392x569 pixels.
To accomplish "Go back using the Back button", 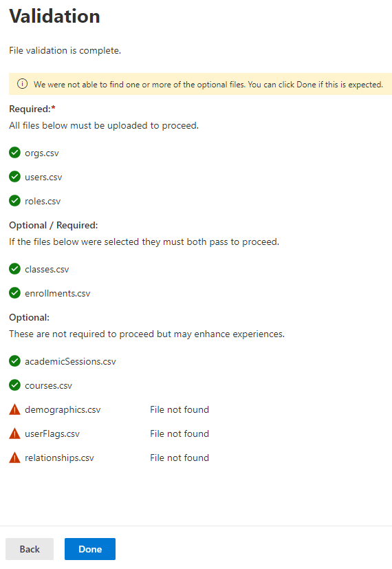I will click(30, 549).
